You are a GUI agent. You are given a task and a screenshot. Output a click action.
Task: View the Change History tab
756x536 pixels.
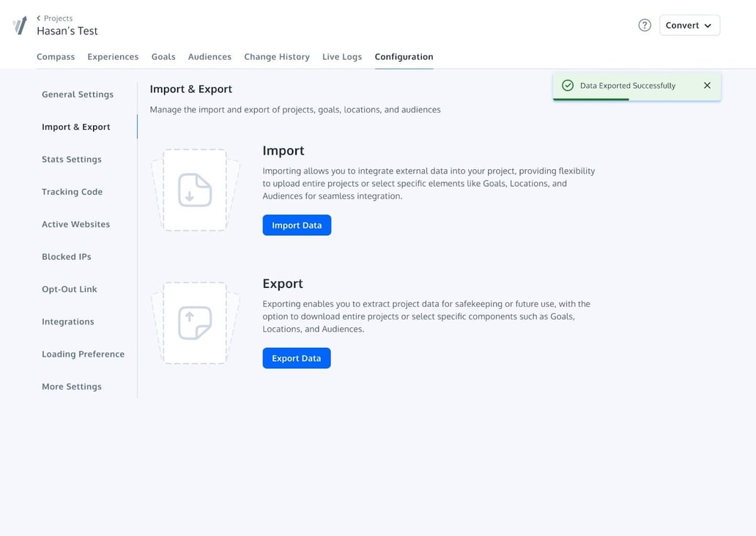click(277, 56)
